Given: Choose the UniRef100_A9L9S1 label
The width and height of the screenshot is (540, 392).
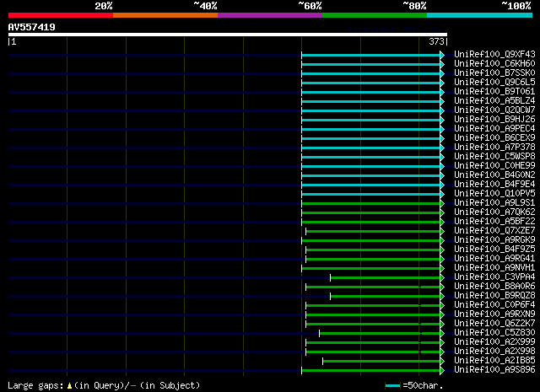Looking at the screenshot, I should pyautogui.click(x=494, y=203).
